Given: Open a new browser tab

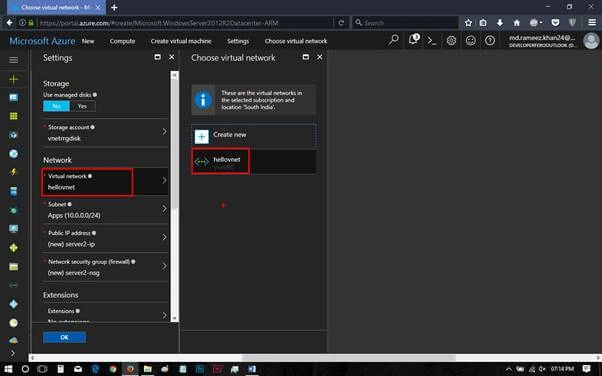Looking at the screenshot, I should point(114,7).
